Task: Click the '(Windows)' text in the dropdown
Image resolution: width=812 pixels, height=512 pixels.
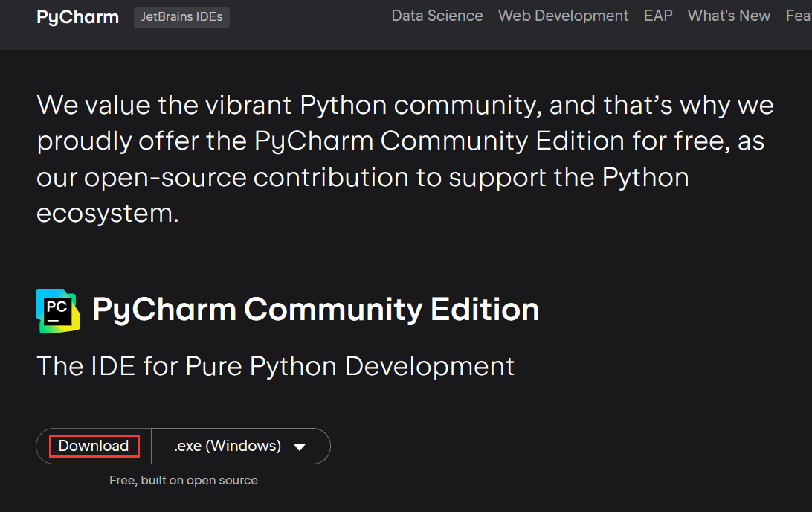Action: coord(243,446)
